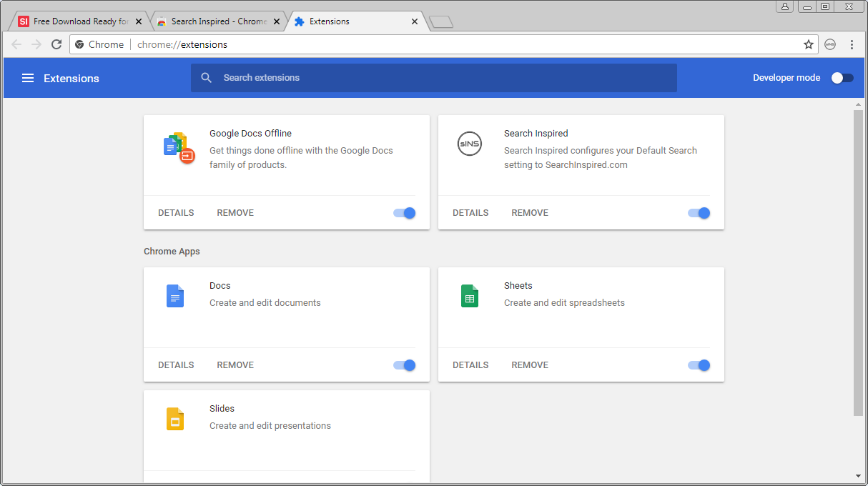Go back to the previous page
Screen dimensions: 868x486
click(x=16, y=44)
